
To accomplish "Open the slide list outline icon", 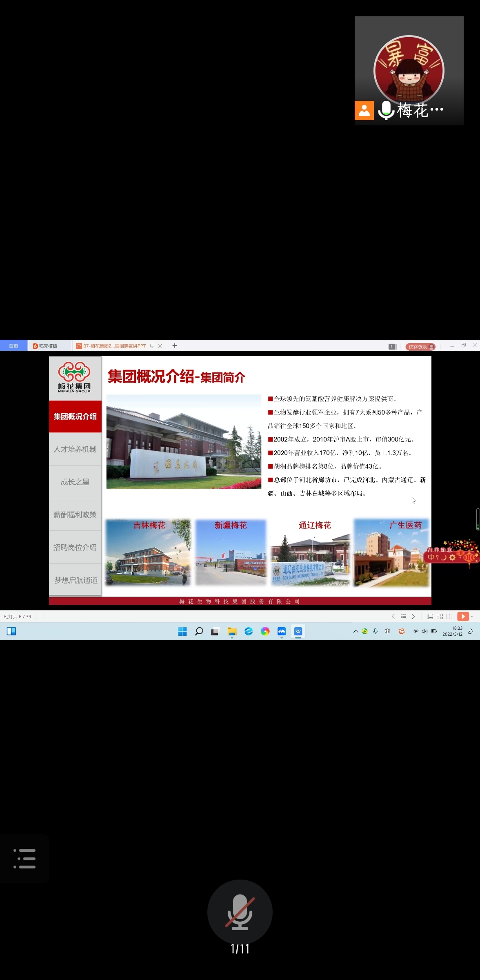I will [403, 617].
